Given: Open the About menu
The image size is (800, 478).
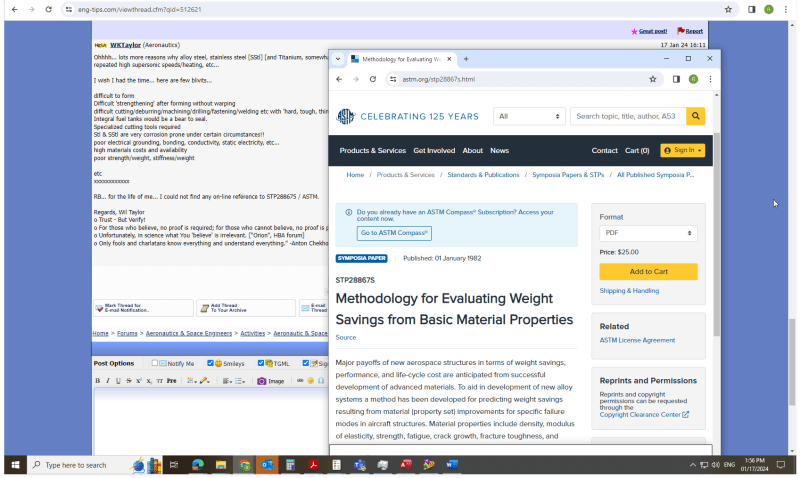Looking at the screenshot, I should 472,150.
